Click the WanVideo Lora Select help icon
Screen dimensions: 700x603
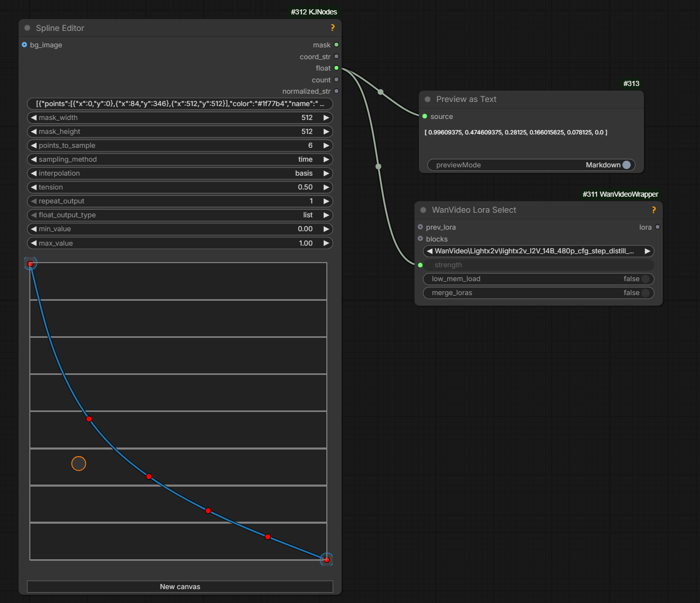[x=654, y=210]
